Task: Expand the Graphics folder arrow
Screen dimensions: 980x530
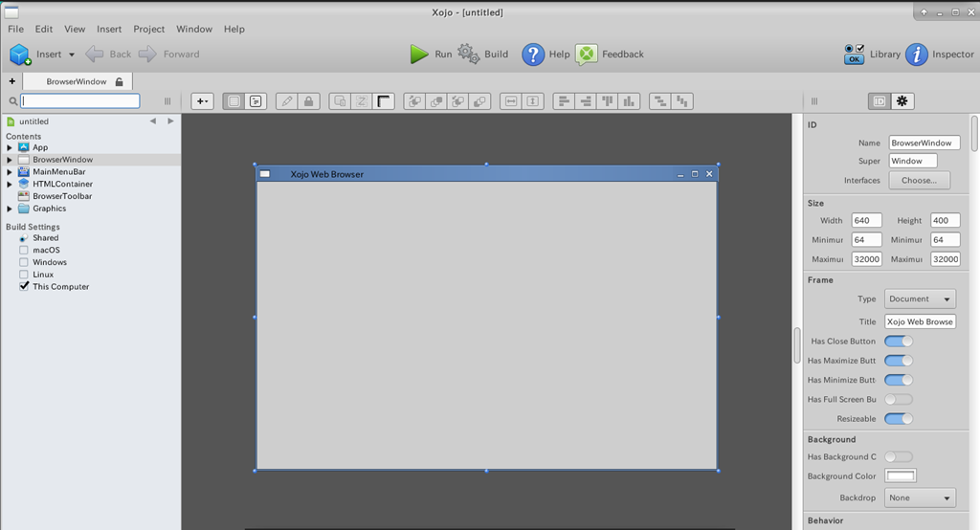Action: (x=10, y=209)
